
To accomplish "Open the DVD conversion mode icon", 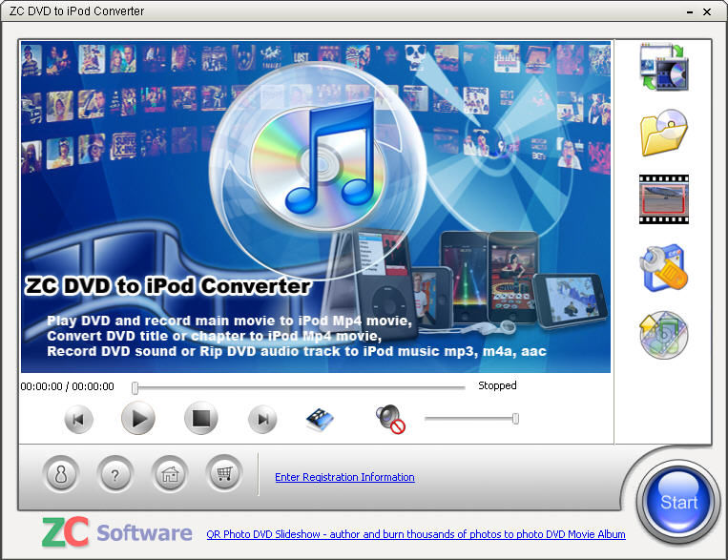I will (x=664, y=67).
